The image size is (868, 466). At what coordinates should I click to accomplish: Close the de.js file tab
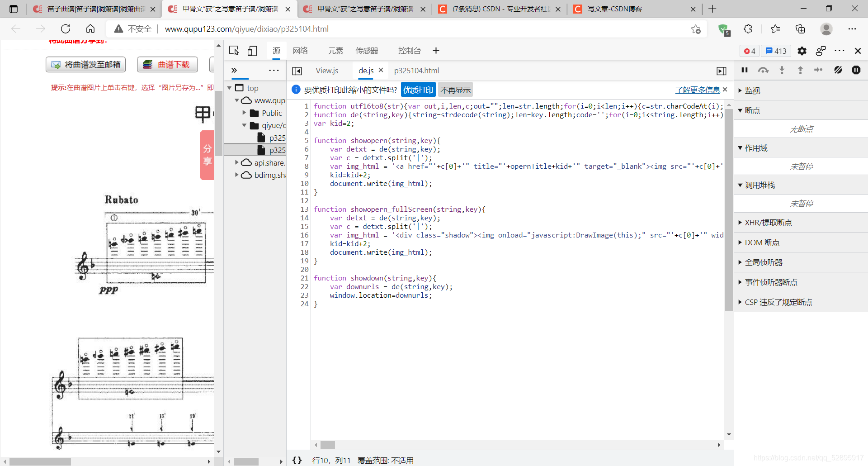(381, 70)
